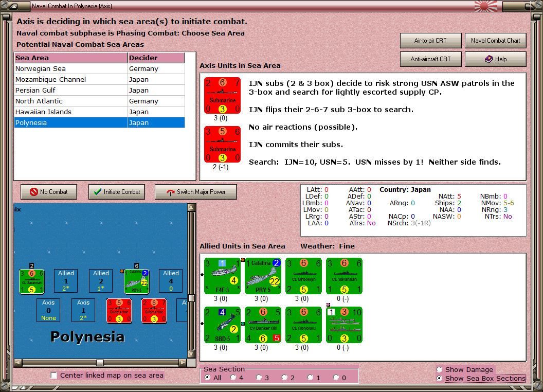Viewport: 543px width, 392px height.
Task: Click the Axis 0 None sea box
Action: (48, 310)
